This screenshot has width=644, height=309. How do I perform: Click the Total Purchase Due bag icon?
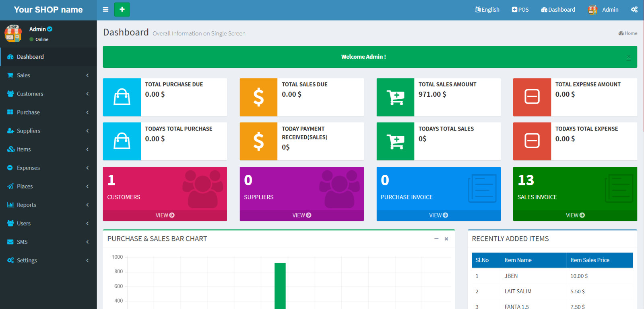point(122,97)
